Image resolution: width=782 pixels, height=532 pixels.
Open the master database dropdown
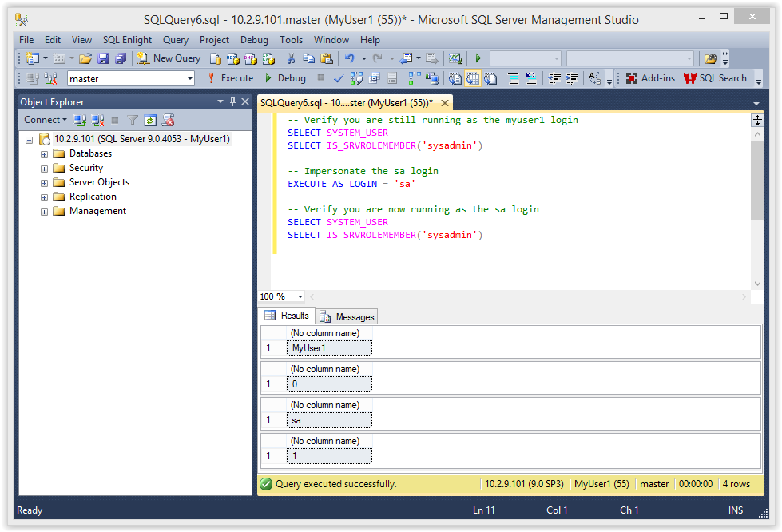click(190, 79)
